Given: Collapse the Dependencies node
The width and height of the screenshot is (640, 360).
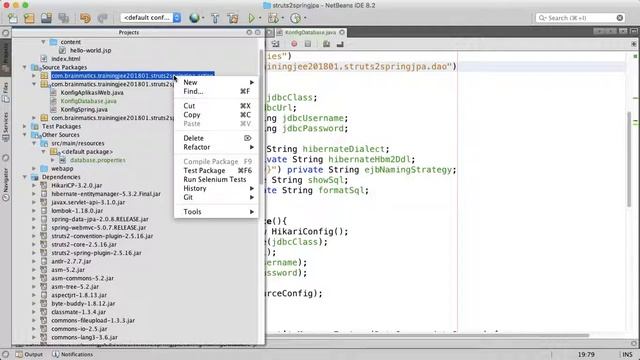Looking at the screenshot, I should click(25, 177).
